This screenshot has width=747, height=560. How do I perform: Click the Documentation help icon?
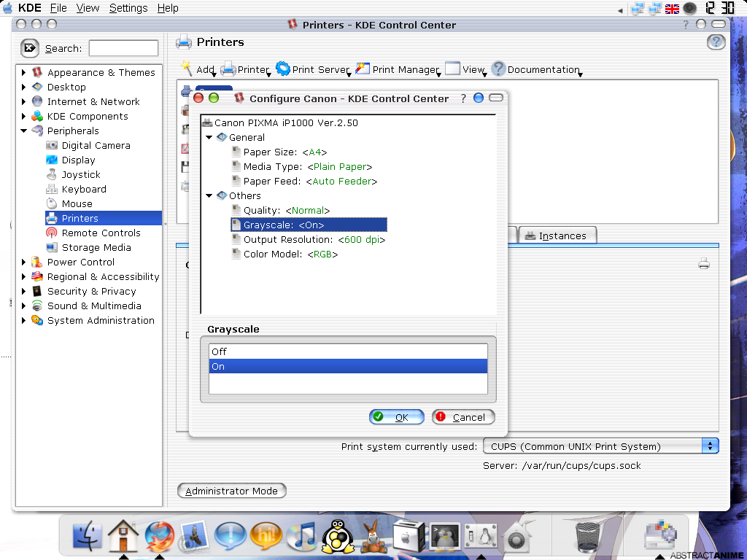click(x=498, y=69)
